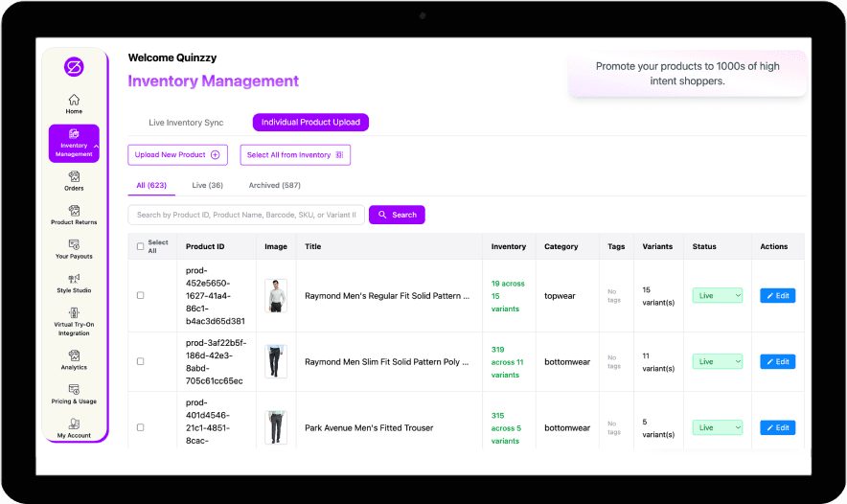Change status of Raymond Slim Fit product
Screen dimensions: 847x504
coord(718,361)
